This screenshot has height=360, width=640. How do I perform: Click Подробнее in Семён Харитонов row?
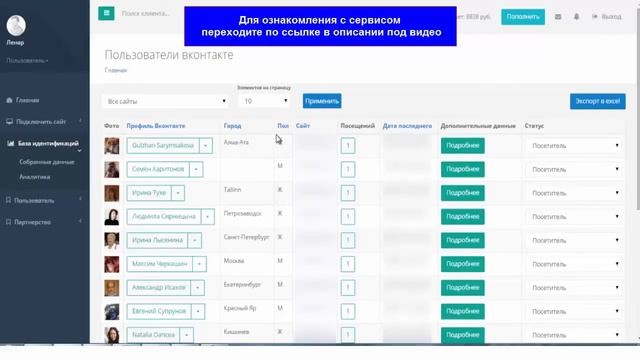click(x=462, y=169)
